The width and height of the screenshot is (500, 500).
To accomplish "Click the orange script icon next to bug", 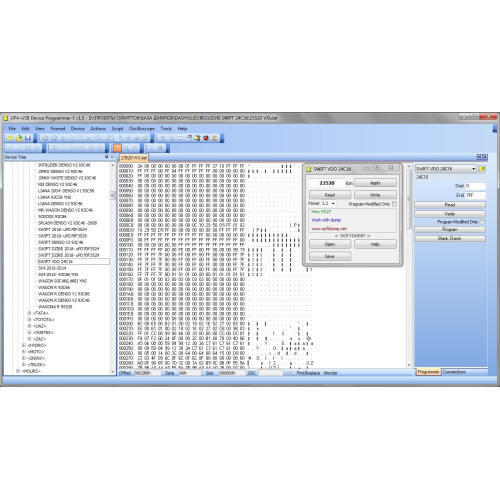I will tap(215, 138).
